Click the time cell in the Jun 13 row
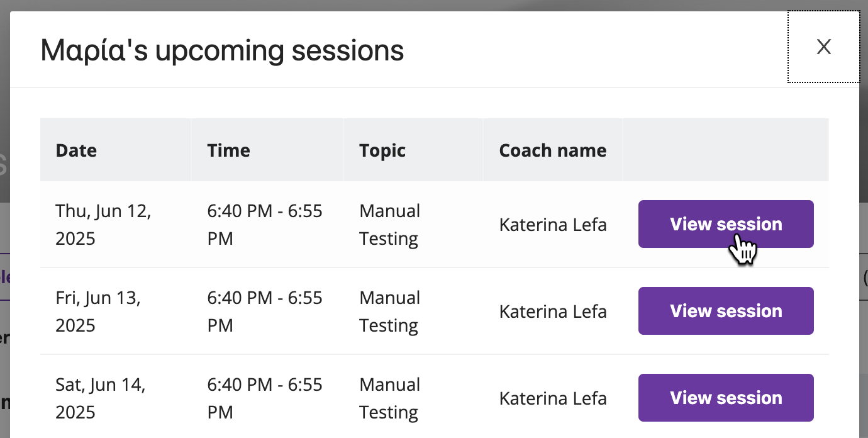This screenshot has height=438, width=868. (x=265, y=312)
